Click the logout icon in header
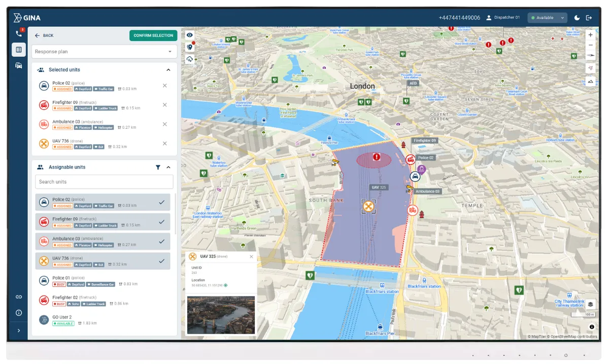609x364 pixels. pyautogui.click(x=589, y=18)
